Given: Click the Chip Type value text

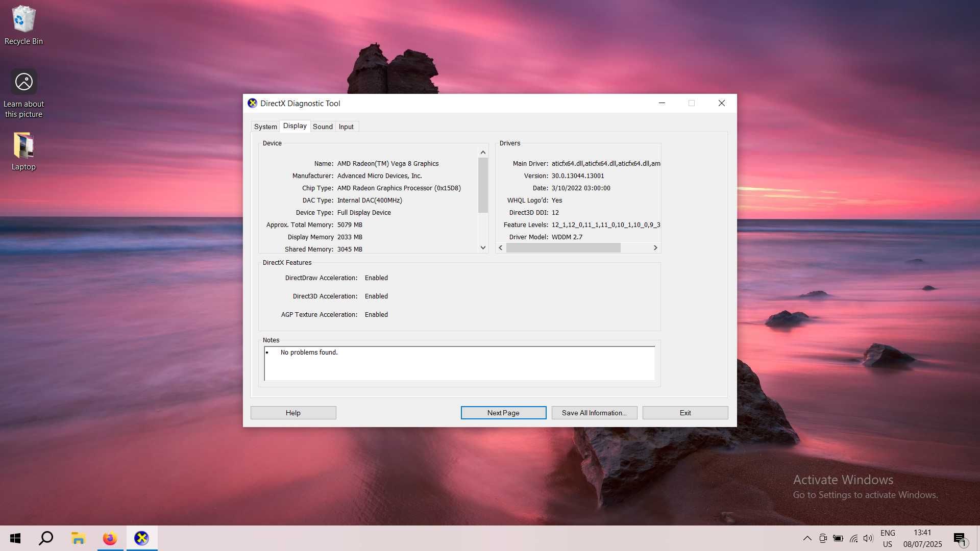Looking at the screenshot, I should pyautogui.click(x=399, y=188).
